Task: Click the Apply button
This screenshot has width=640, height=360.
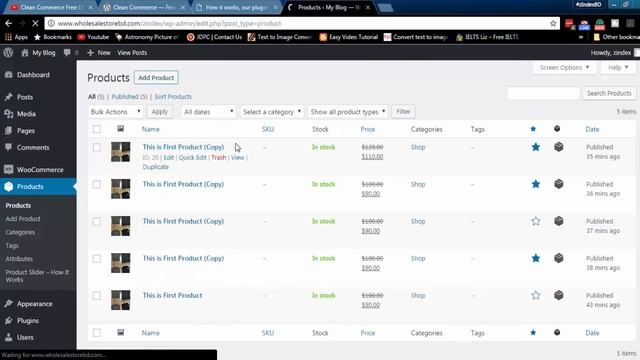Action: tap(160, 111)
